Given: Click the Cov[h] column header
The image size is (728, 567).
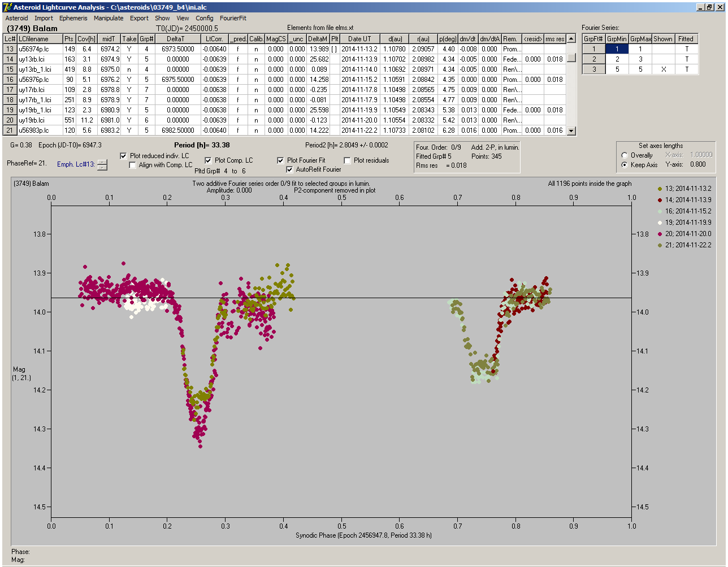Looking at the screenshot, I should point(86,39).
